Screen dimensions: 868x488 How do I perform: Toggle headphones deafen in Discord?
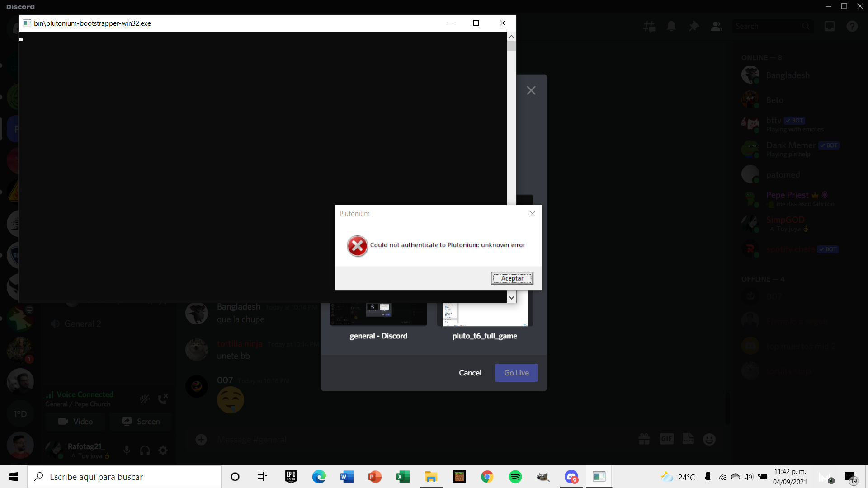click(x=145, y=450)
